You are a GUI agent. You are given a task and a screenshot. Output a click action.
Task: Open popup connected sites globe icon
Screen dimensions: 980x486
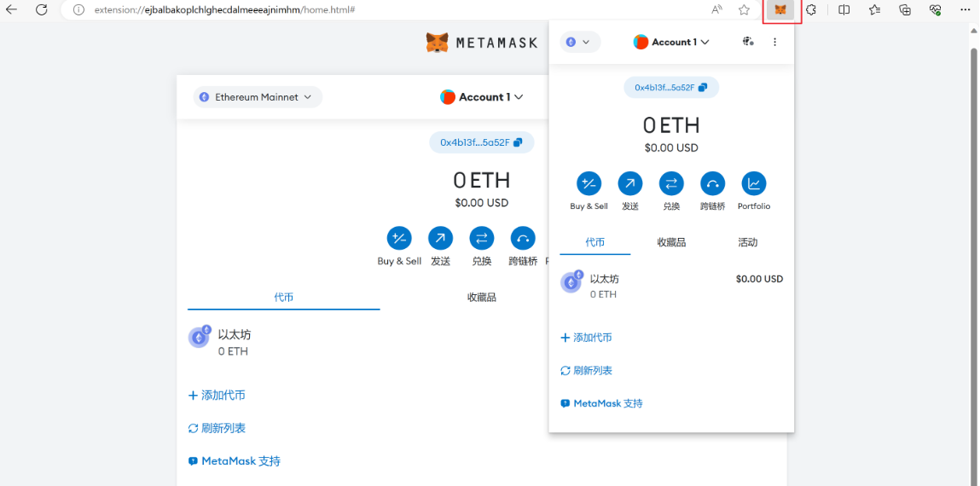748,42
